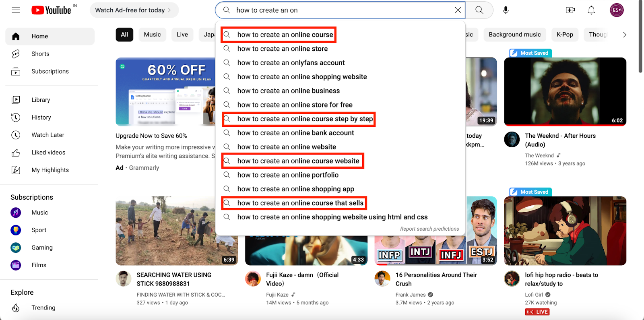
Task: Open Subscriptions in sidebar
Action: click(x=50, y=71)
